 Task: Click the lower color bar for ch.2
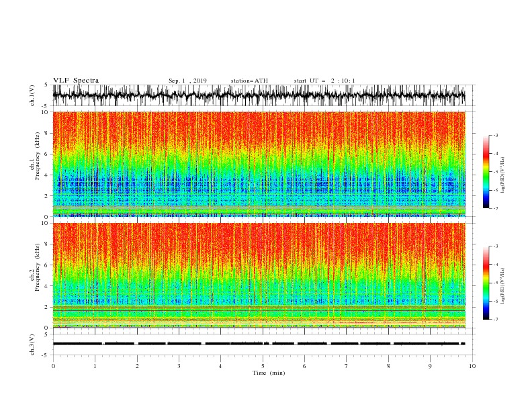[x=486, y=283]
